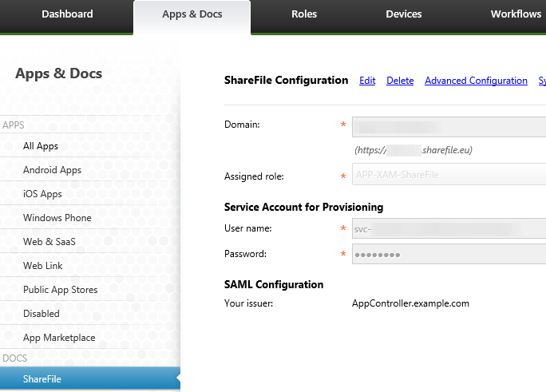Click the ShareFile Configuration heading
Viewport: 546px width, 392px height.
click(286, 81)
